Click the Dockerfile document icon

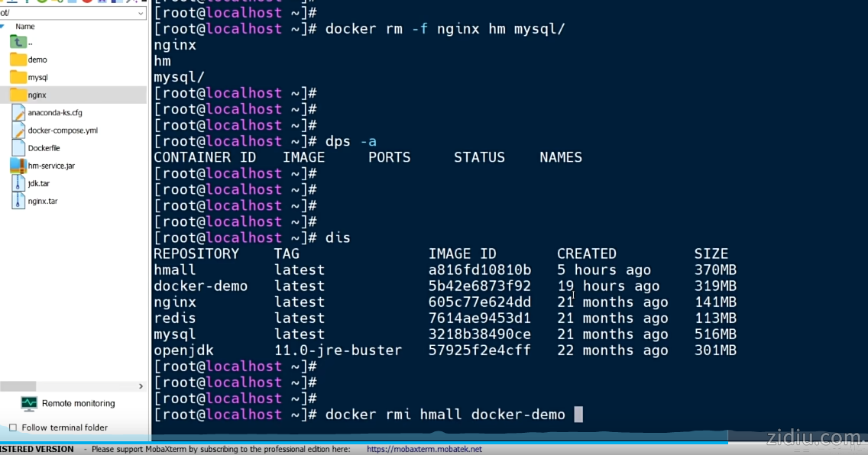(18, 148)
